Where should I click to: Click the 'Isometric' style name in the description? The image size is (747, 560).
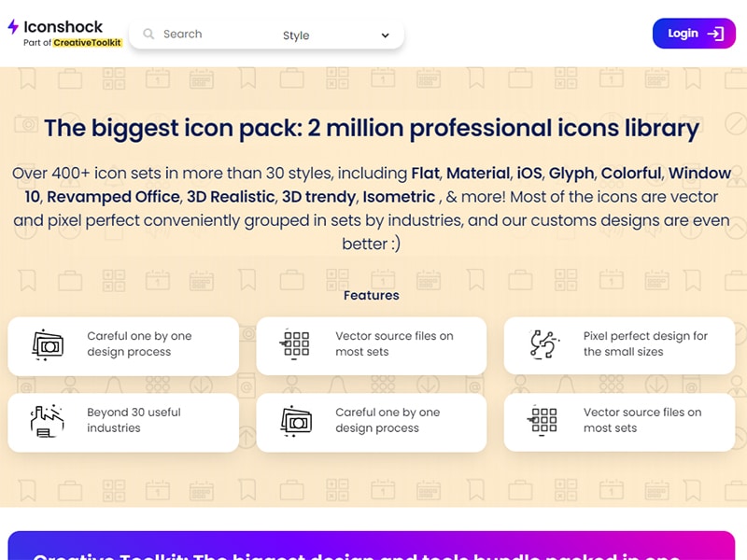coord(399,197)
